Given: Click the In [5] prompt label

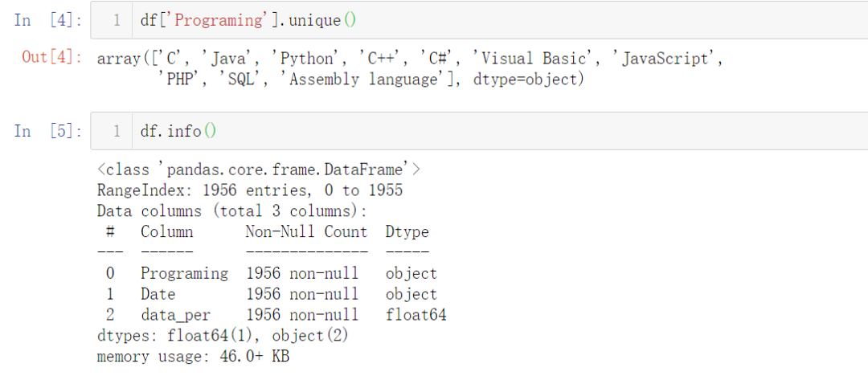Looking at the screenshot, I should coord(48,131).
